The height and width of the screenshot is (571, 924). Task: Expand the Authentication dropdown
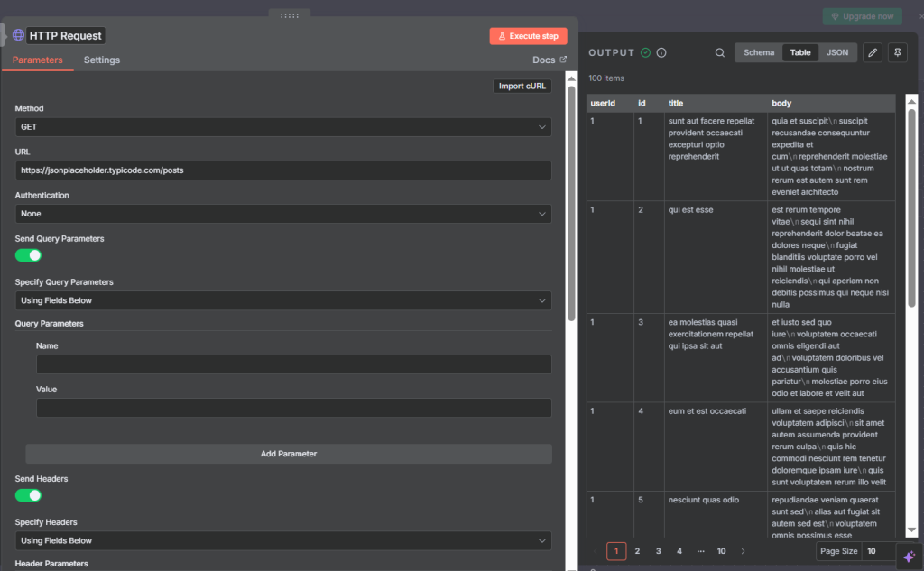(x=282, y=214)
